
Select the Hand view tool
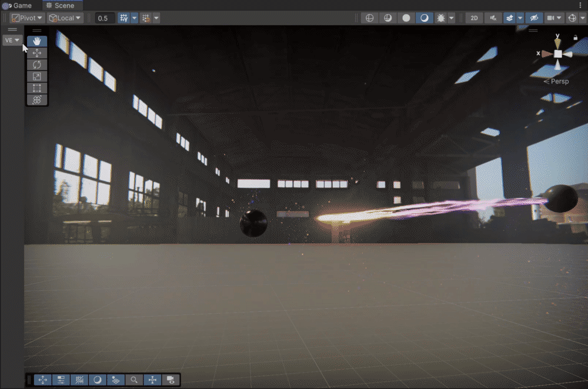coord(36,41)
